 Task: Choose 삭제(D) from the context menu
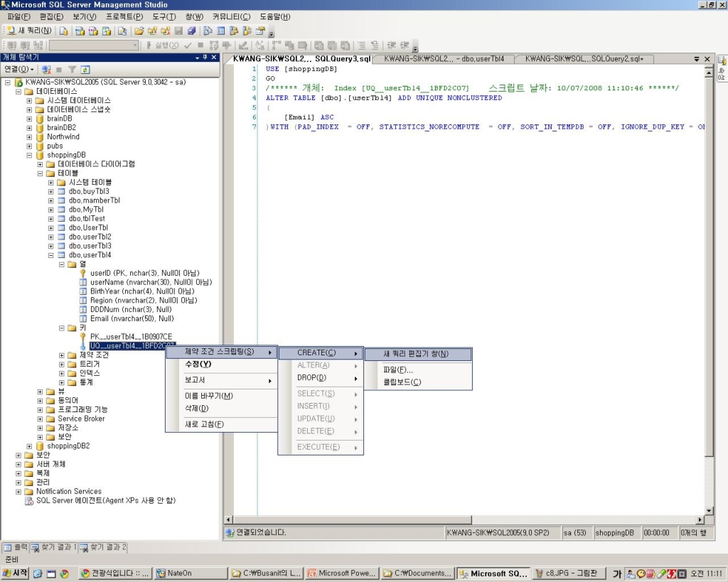coord(222,409)
